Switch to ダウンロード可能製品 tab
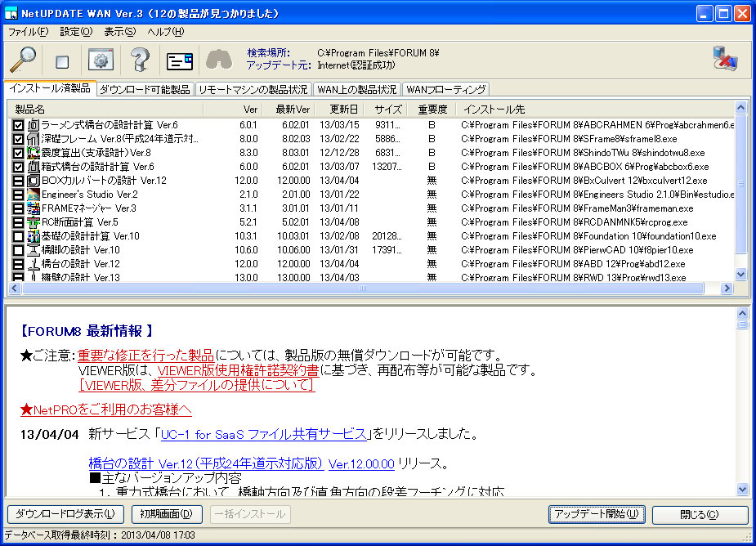The width and height of the screenshot is (756, 546). click(145, 90)
